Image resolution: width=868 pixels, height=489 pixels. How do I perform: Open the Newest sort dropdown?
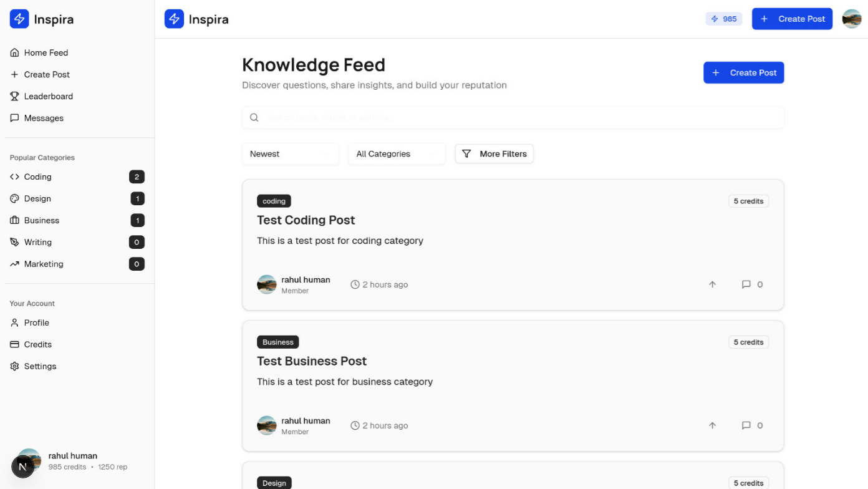[x=290, y=154]
